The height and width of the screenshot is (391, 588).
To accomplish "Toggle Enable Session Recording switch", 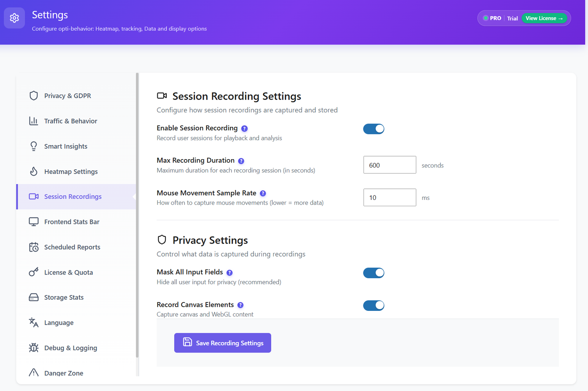I will [x=374, y=129].
